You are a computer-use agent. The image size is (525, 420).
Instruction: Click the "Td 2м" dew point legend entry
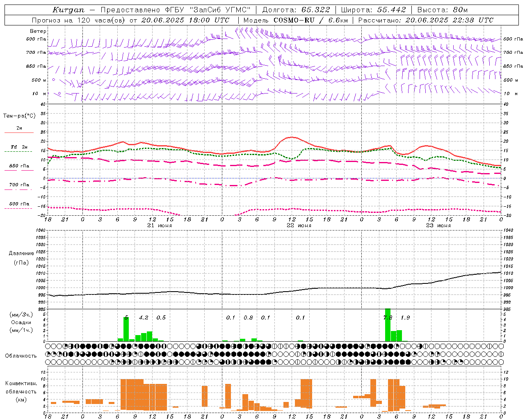point(19,147)
